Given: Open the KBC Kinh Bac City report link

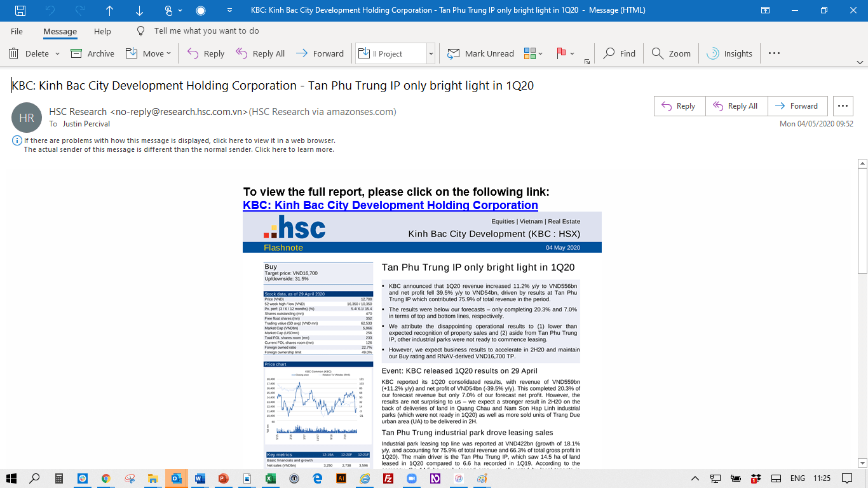Looking at the screenshot, I should point(390,205).
